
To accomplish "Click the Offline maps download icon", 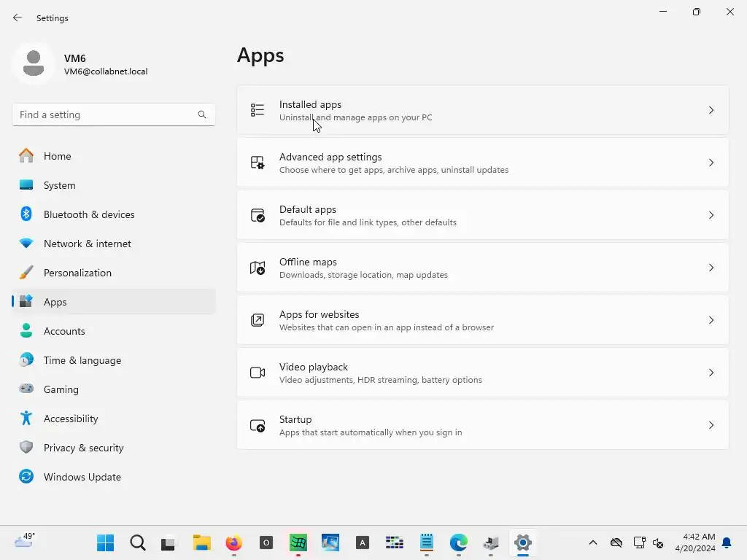I will pyautogui.click(x=258, y=268).
